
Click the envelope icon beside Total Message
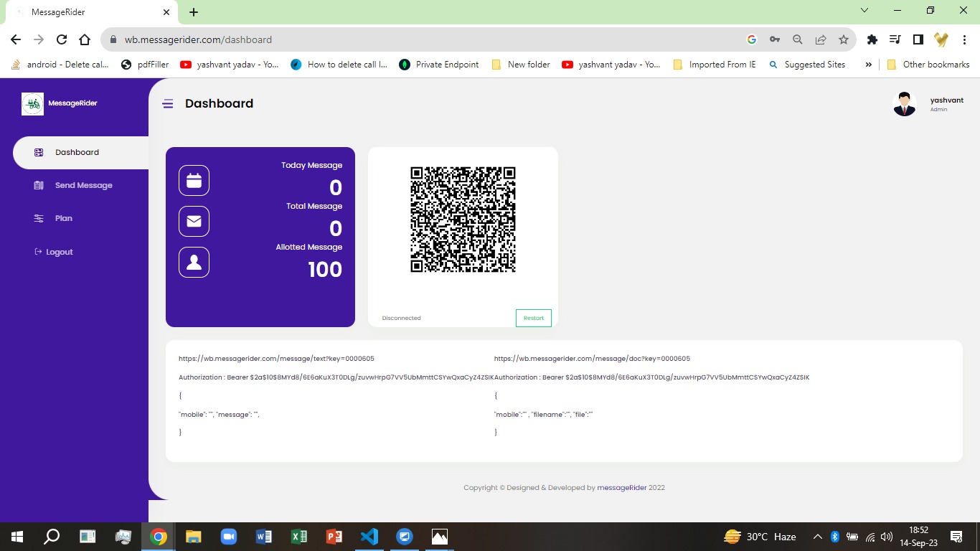coord(194,221)
